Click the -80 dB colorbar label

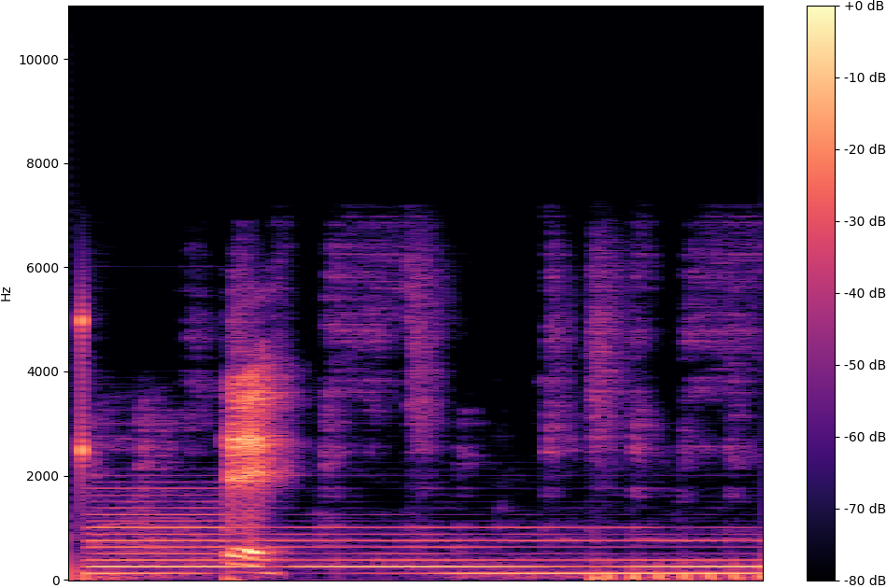point(865,581)
